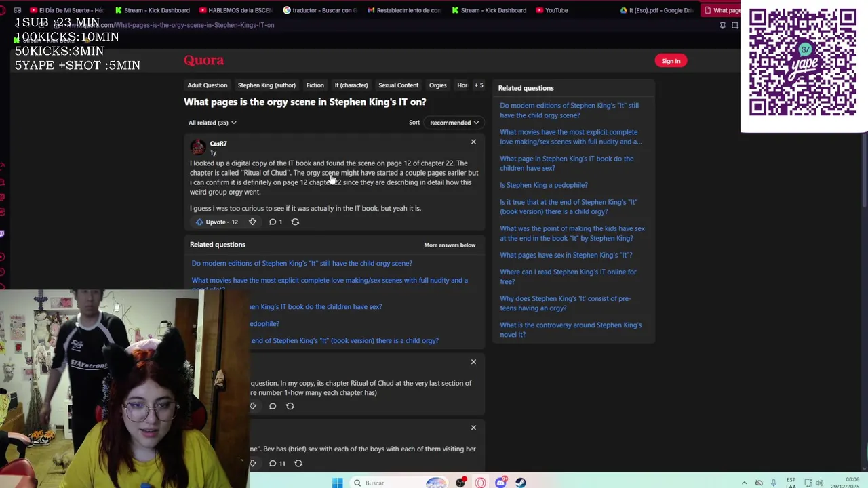Screen dimensions: 868x488
Task: Open sidebar link 'Why does Stephen King's It consist'
Action: [566, 303]
